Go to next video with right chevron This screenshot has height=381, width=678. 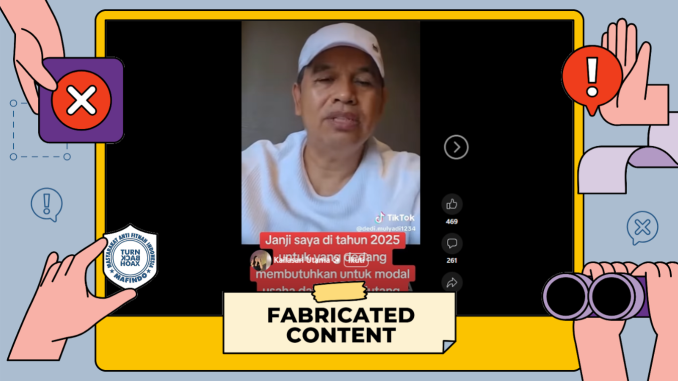pos(456,147)
